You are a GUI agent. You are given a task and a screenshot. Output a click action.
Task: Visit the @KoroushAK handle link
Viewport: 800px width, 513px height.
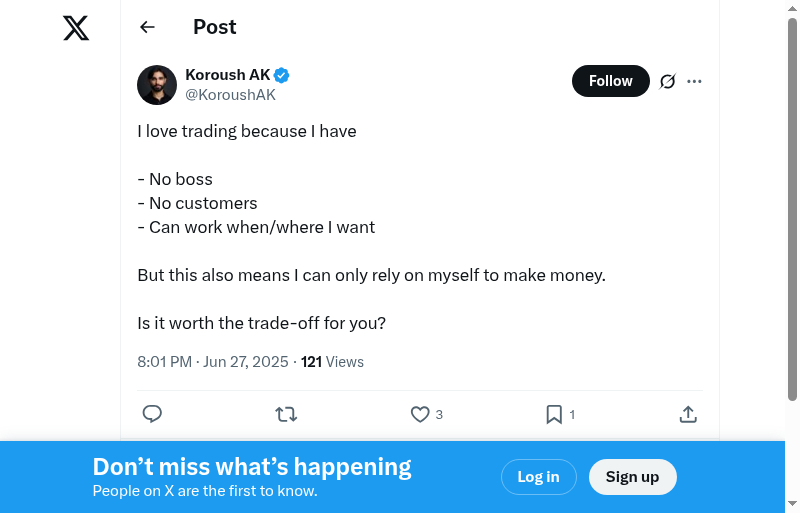click(x=230, y=95)
